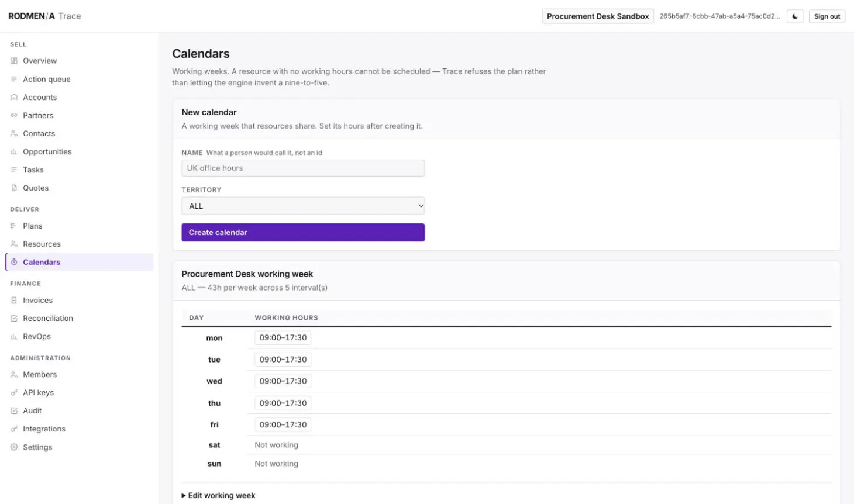The height and width of the screenshot is (504, 854).
Task: Click the Partners link icon
Action: click(x=14, y=115)
